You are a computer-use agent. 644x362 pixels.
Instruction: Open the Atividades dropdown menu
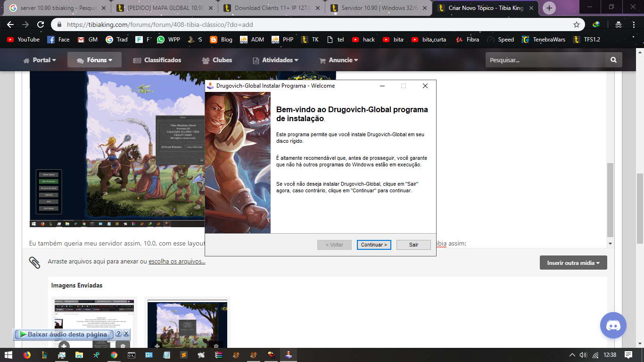(x=276, y=60)
